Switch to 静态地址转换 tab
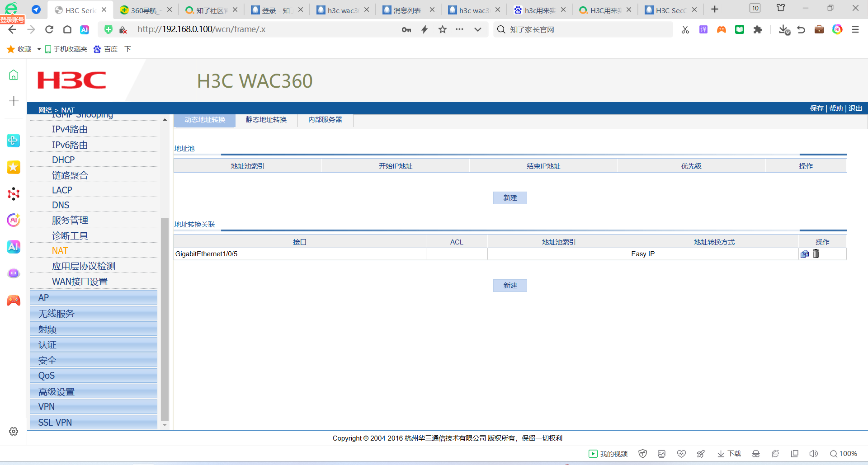The height and width of the screenshot is (465, 868). (x=266, y=120)
